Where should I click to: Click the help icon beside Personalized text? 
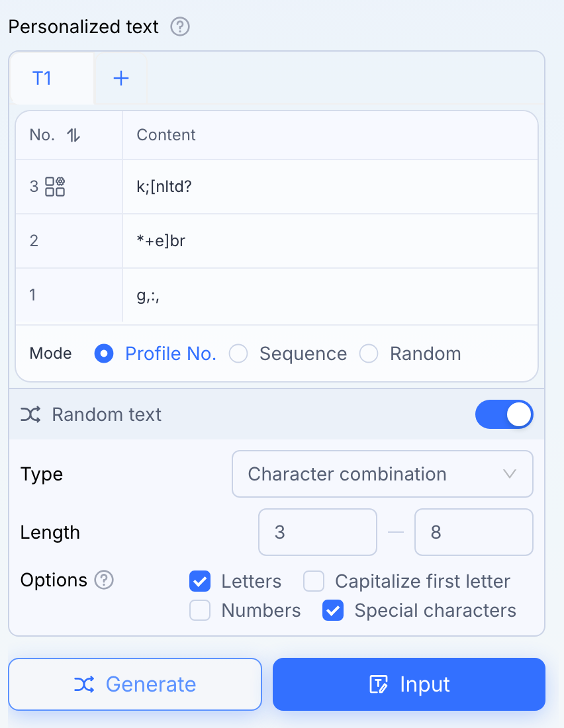coord(180,26)
